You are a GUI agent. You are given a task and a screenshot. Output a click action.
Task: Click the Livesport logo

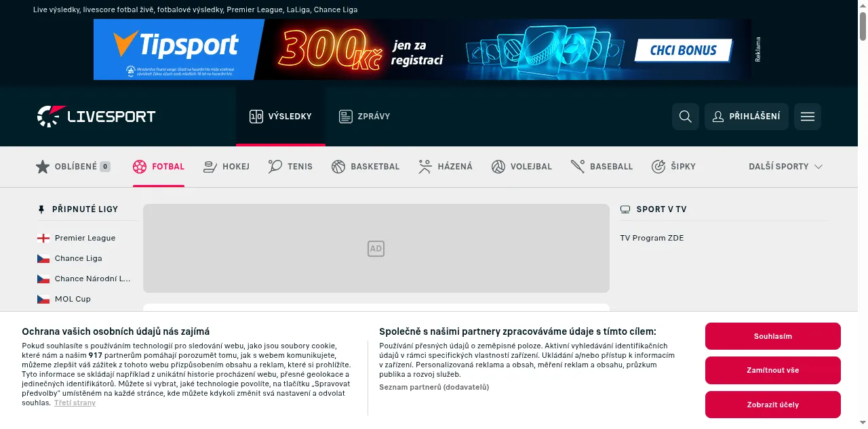[x=96, y=117]
